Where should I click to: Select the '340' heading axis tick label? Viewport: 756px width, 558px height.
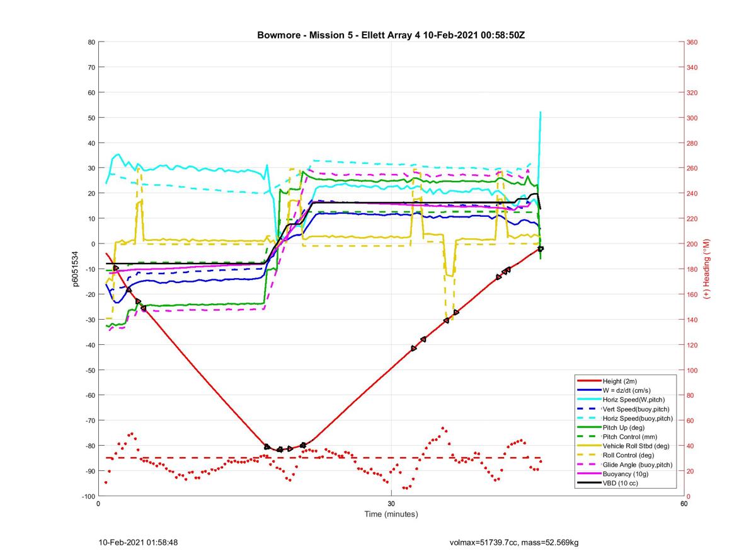pyautogui.click(x=692, y=67)
